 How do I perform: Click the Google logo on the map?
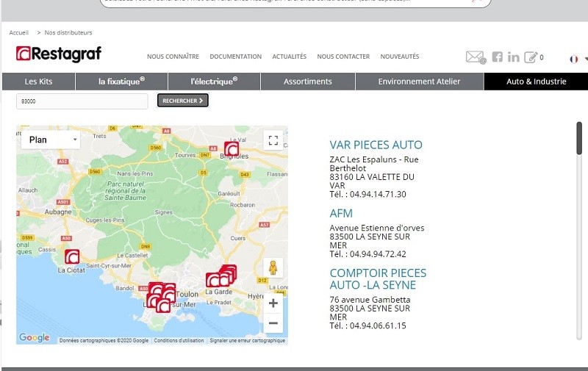click(x=34, y=337)
